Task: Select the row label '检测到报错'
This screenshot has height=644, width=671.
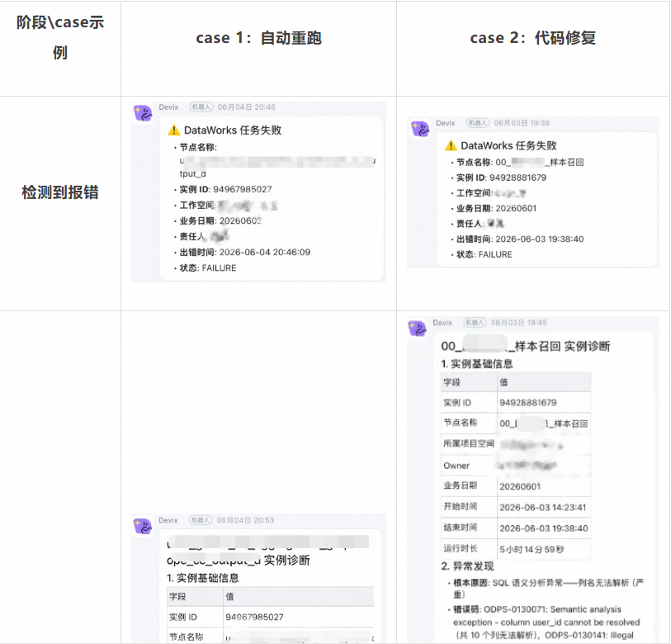Action: pyautogui.click(x=60, y=192)
